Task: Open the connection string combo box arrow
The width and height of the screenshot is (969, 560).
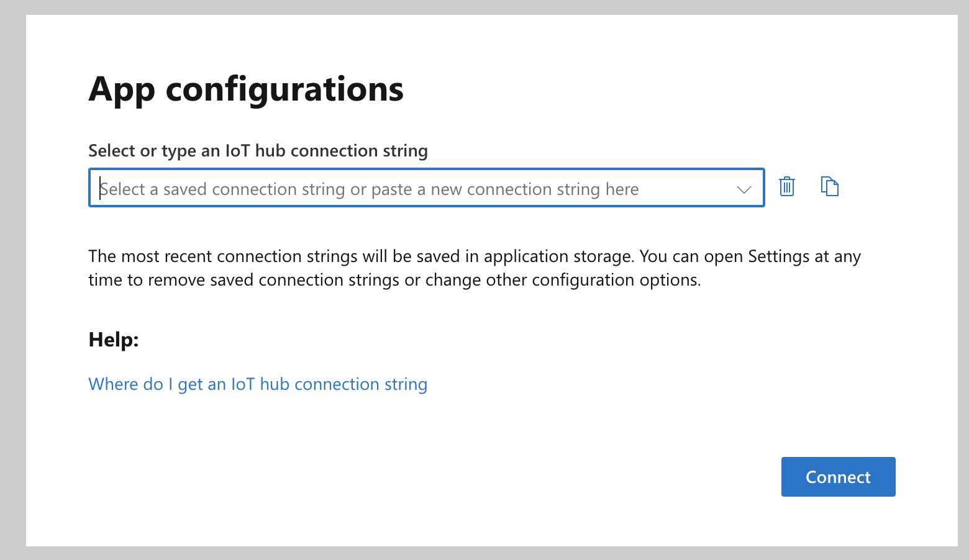Action: click(x=744, y=189)
